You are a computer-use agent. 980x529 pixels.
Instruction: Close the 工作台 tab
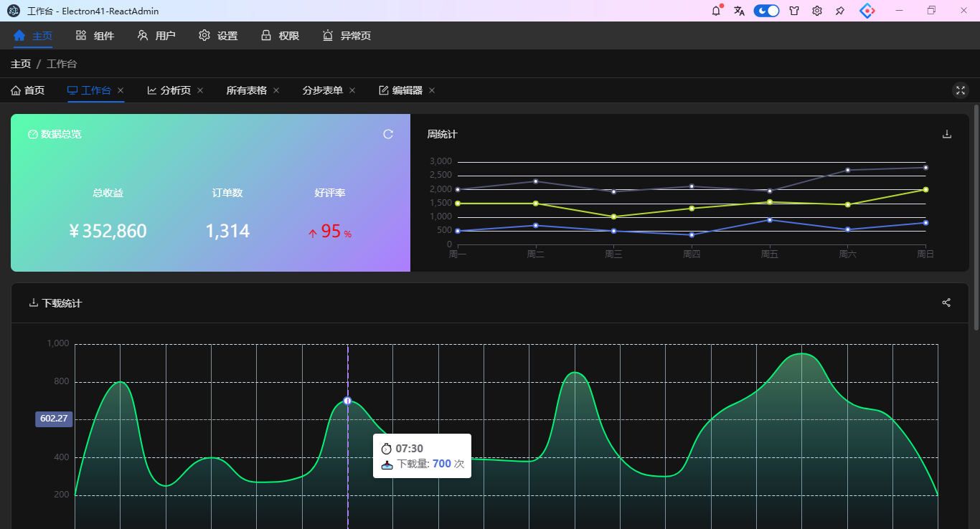tap(121, 90)
